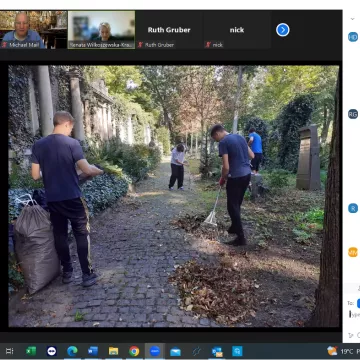Open Excel from the taskbar
The width and height of the screenshot is (360, 360).
[x=31, y=351]
